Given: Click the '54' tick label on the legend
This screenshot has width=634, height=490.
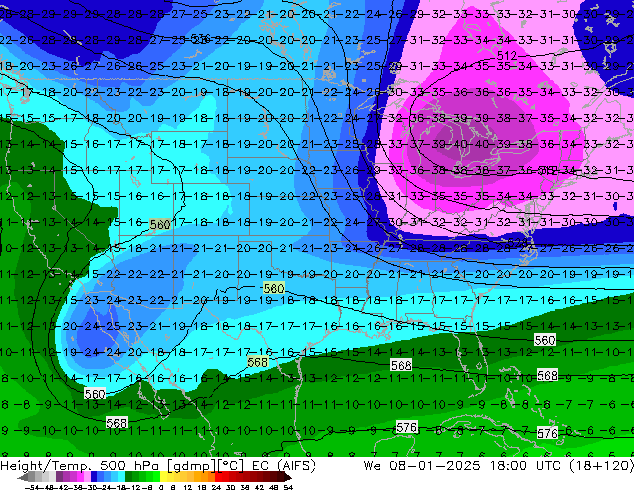Looking at the screenshot, I should 288,487.
